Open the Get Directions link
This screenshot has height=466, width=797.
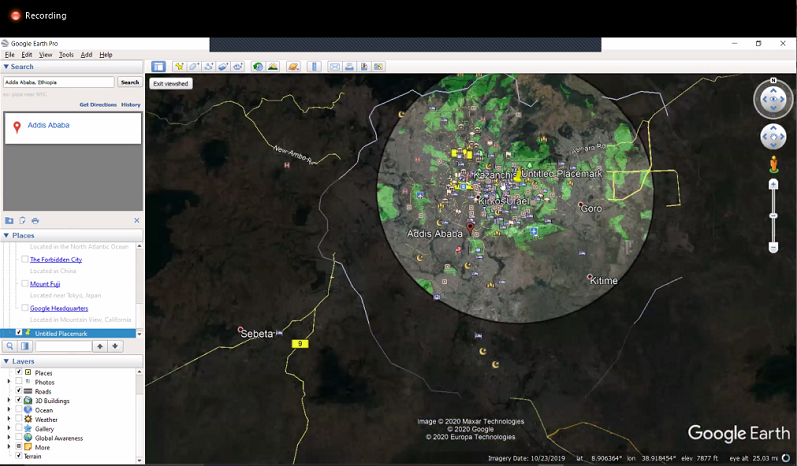pos(98,105)
